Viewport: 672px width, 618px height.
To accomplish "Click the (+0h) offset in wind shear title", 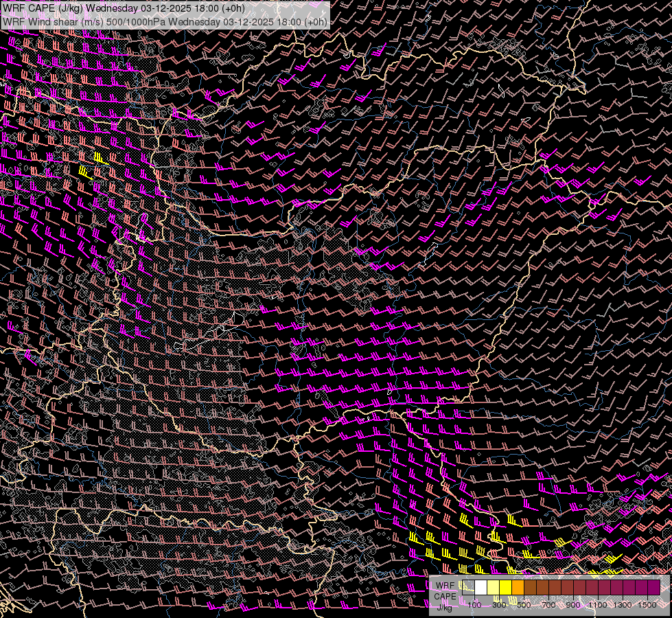I will [x=314, y=21].
